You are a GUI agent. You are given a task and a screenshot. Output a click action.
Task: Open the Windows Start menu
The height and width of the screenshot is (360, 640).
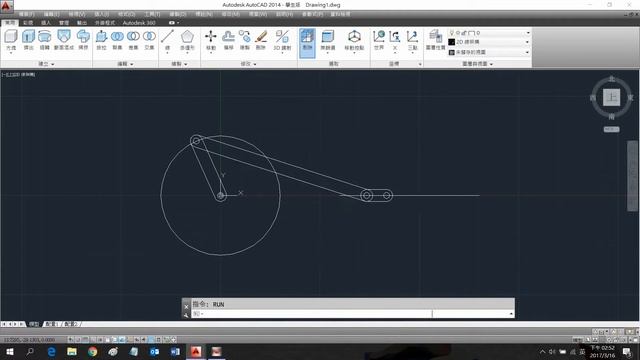point(10,351)
